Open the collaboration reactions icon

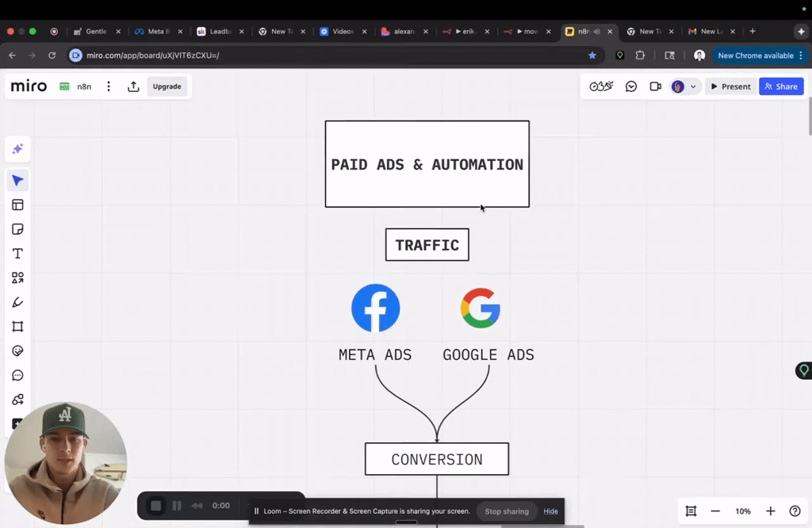coord(601,86)
